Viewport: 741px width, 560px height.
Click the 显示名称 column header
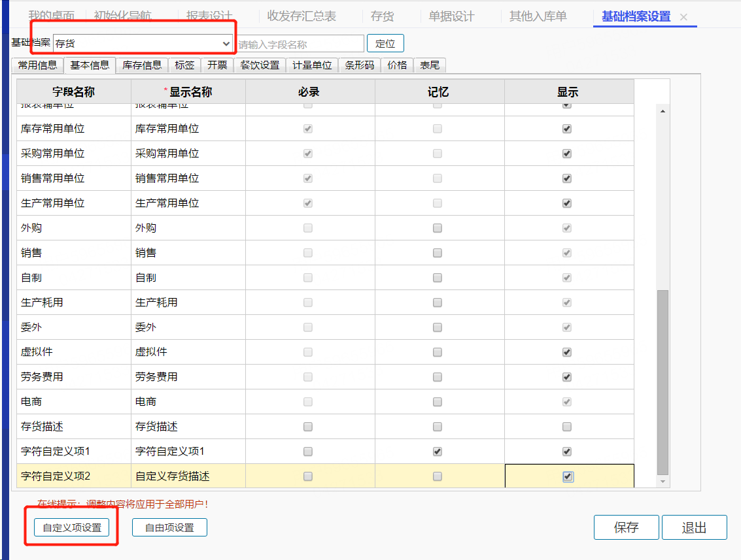[188, 91]
